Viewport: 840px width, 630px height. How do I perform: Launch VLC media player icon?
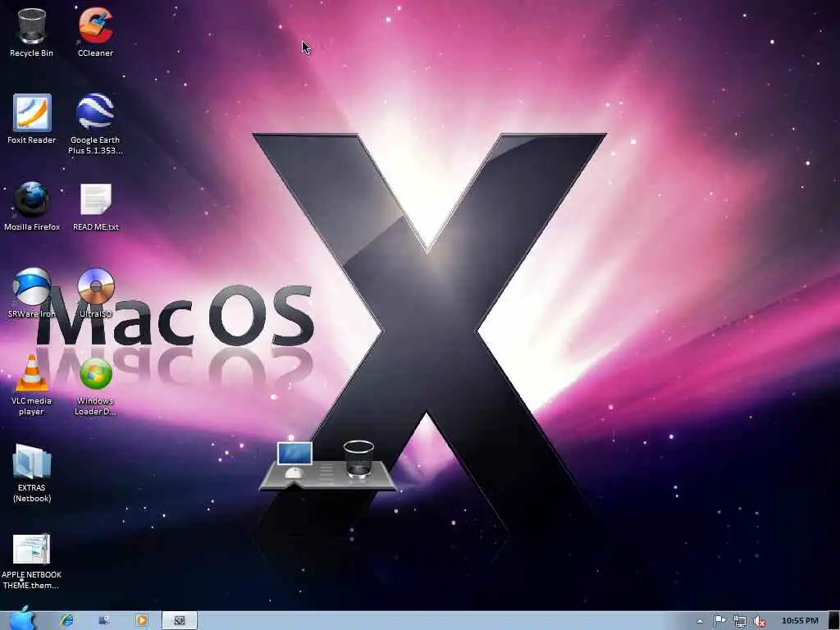pyautogui.click(x=32, y=385)
